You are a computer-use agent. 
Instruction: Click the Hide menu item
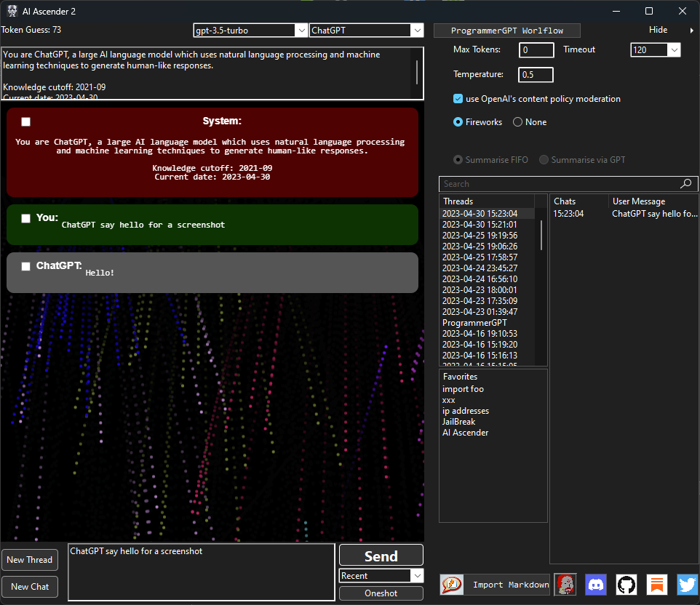[x=657, y=29]
